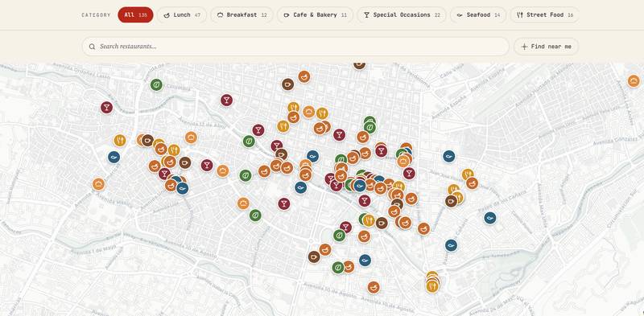Click the Avenida 12 de Abril street label
644x316 pixels.
click(202, 122)
